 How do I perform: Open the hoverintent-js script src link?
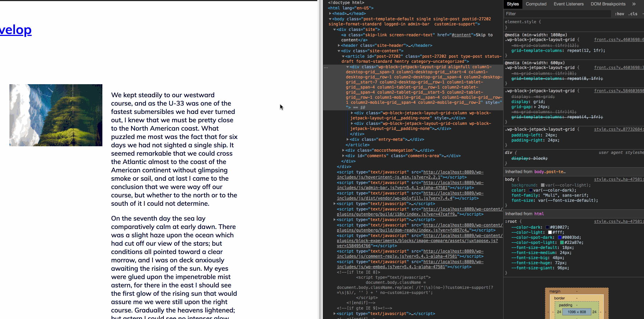point(410,175)
